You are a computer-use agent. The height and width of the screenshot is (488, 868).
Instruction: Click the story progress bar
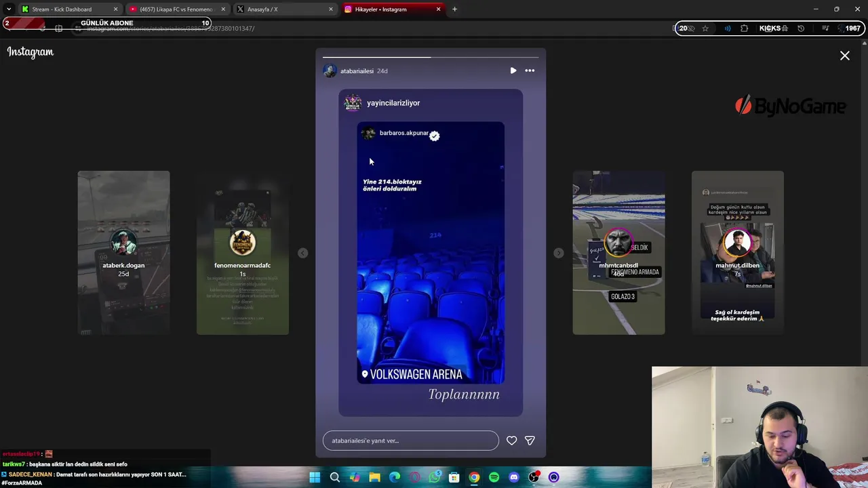[431, 57]
